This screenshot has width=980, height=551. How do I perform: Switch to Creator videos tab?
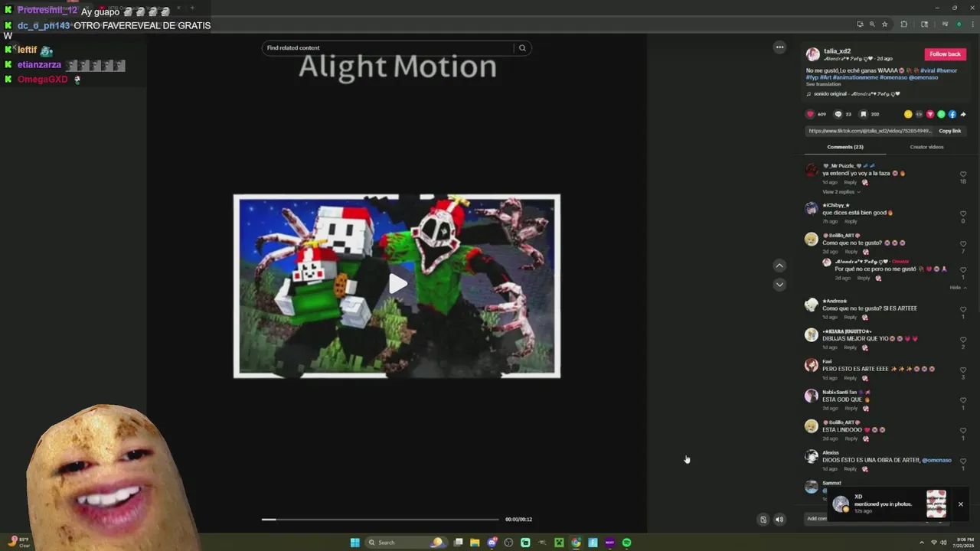[x=926, y=147]
